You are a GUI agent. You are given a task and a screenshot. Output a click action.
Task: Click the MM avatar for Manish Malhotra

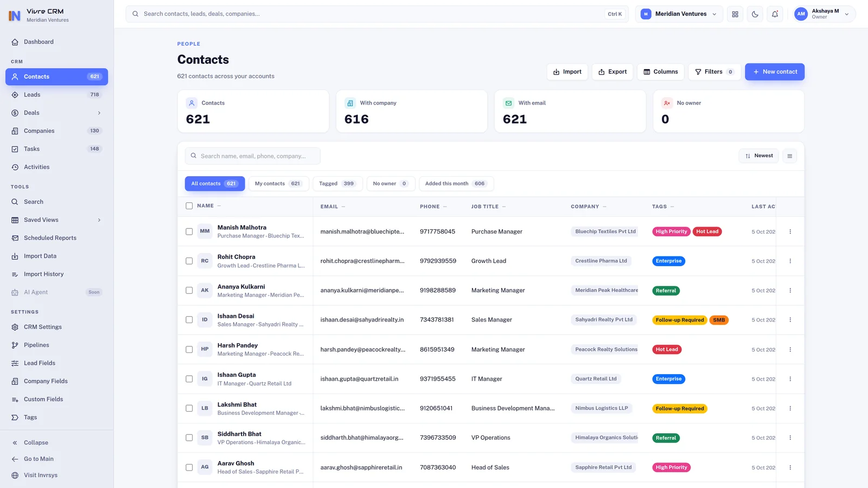205,232
